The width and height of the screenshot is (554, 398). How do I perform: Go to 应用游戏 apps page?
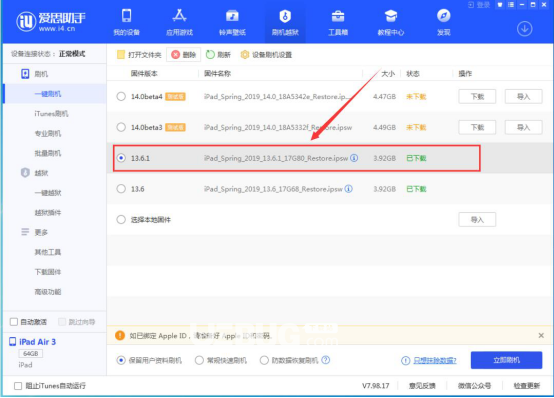point(179,22)
